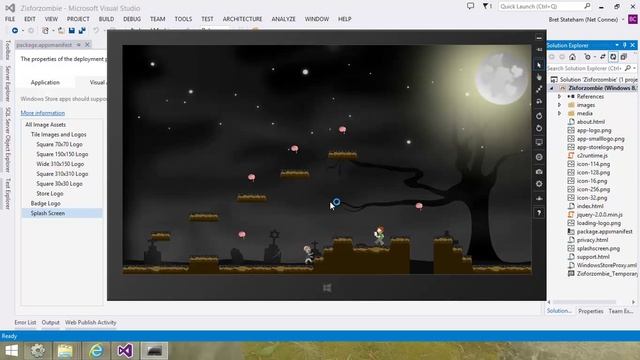Close the package.appxmanifest tab
640x360 pixels.
pyautogui.click(x=87, y=45)
